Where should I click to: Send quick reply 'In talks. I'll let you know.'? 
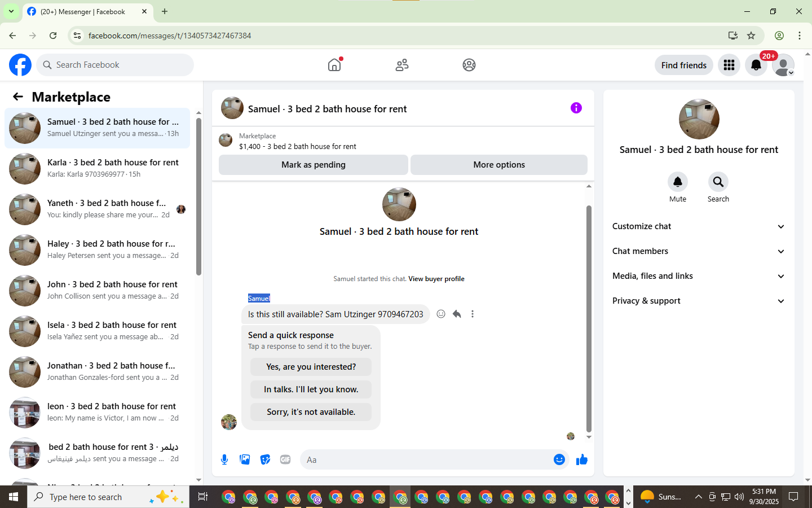311,389
